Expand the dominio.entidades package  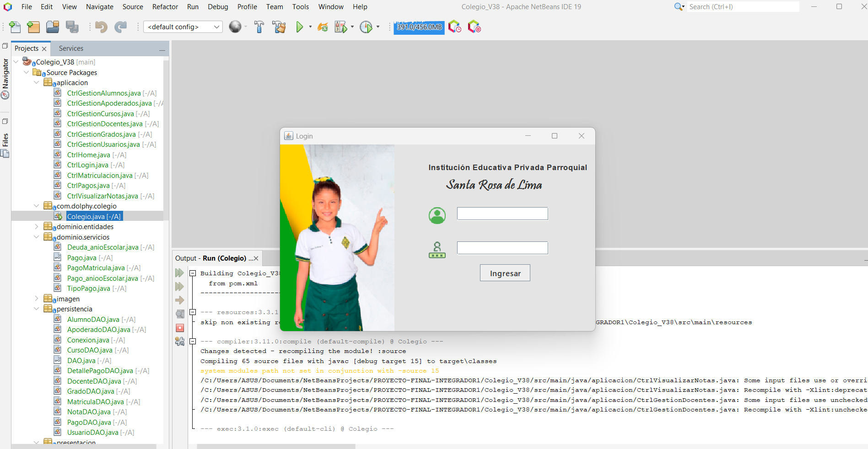pyautogui.click(x=37, y=227)
